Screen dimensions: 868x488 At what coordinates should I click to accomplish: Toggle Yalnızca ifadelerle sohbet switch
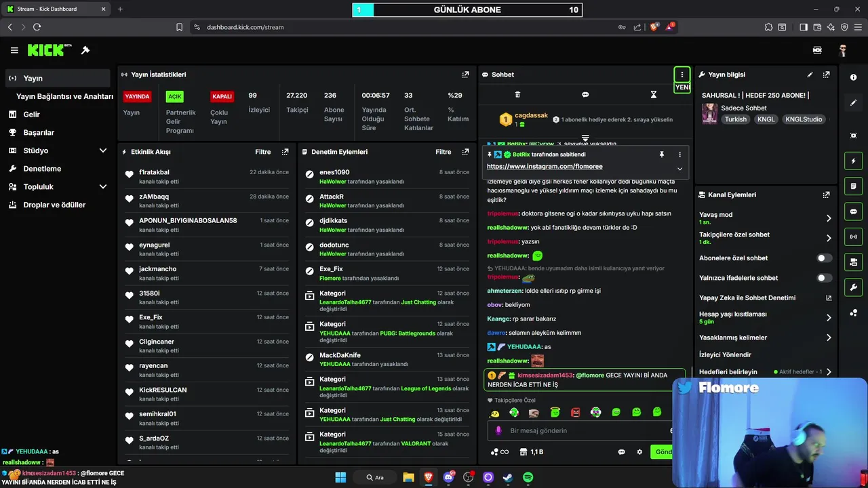tap(824, 278)
